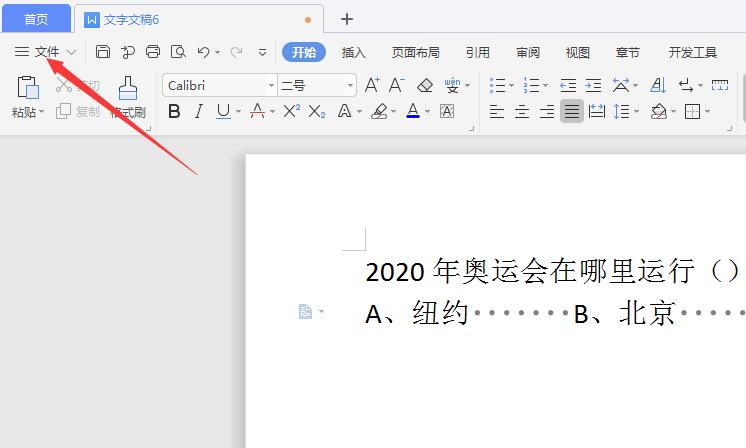
Task: Open the 开发工具 ribbon tab
Action: 693,52
